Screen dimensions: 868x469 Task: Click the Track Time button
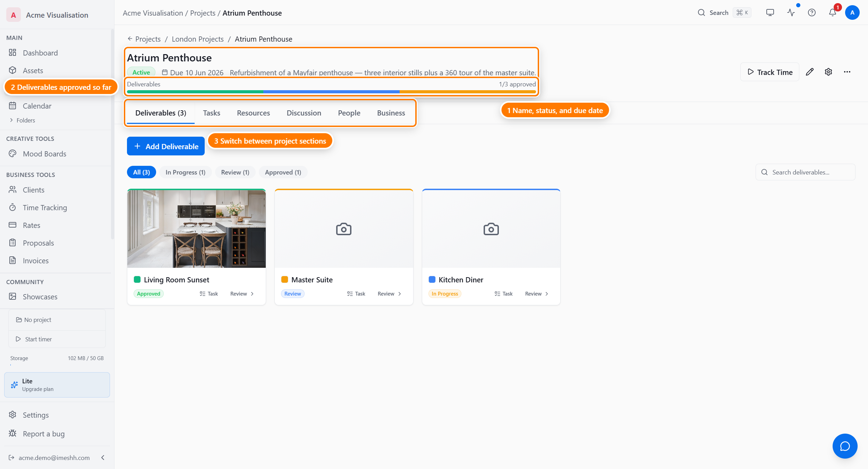pos(770,72)
